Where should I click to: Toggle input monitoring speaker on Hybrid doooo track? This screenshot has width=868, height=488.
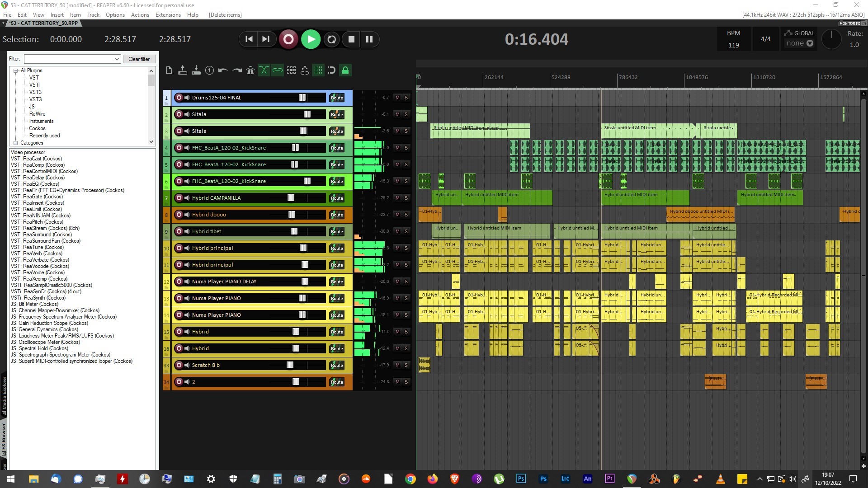coord(187,215)
